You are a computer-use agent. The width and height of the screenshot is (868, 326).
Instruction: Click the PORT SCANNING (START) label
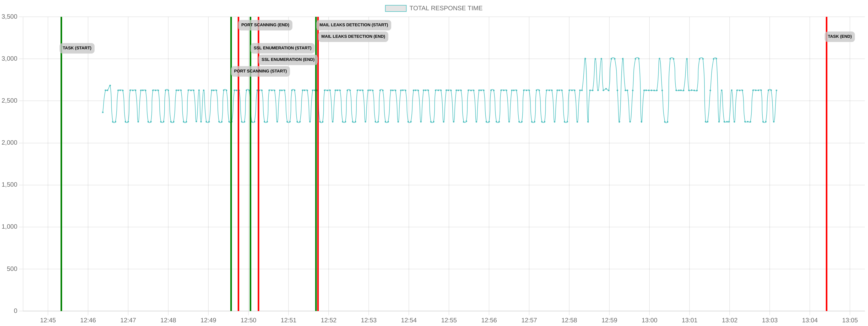260,71
